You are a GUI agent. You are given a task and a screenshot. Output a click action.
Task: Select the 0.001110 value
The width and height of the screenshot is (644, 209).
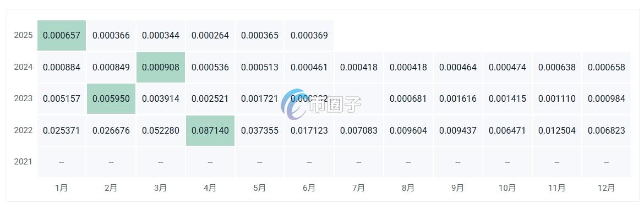pyautogui.click(x=557, y=98)
